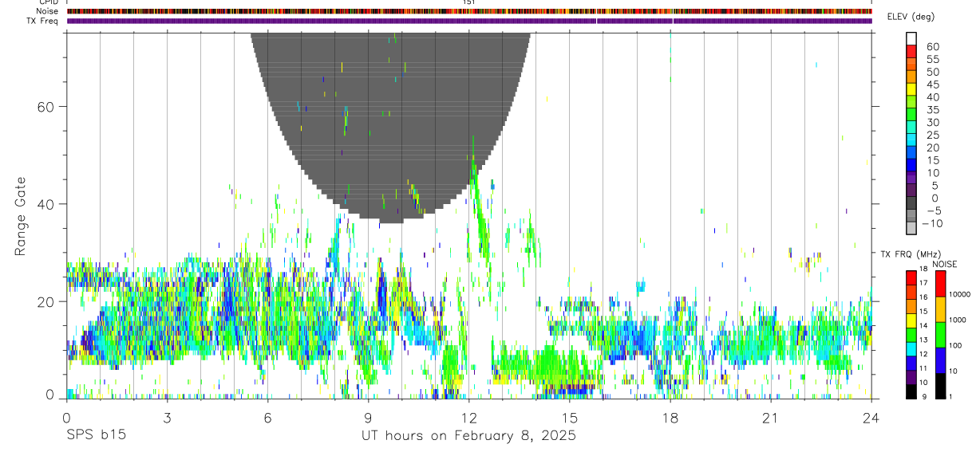Click the 45 value in ELEV legend
Image resolution: width=980 pixels, height=452 pixels.
pyautogui.click(x=932, y=85)
